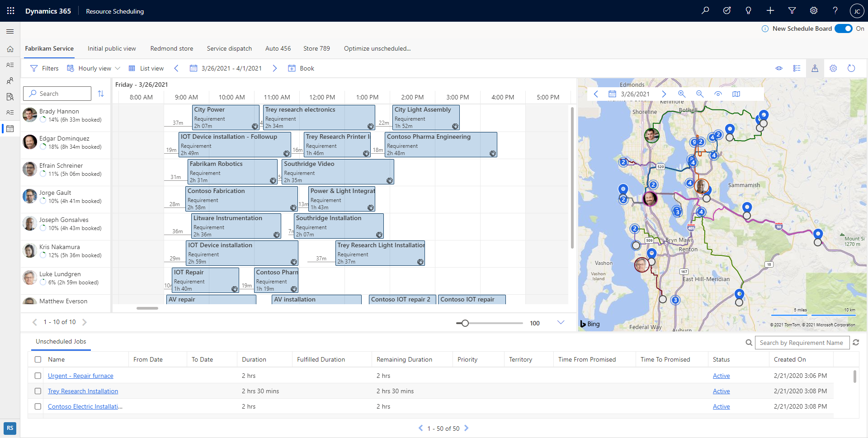Open the search magnifier in the top navigation
Viewport: 868px width, 438px height.
[x=705, y=10]
